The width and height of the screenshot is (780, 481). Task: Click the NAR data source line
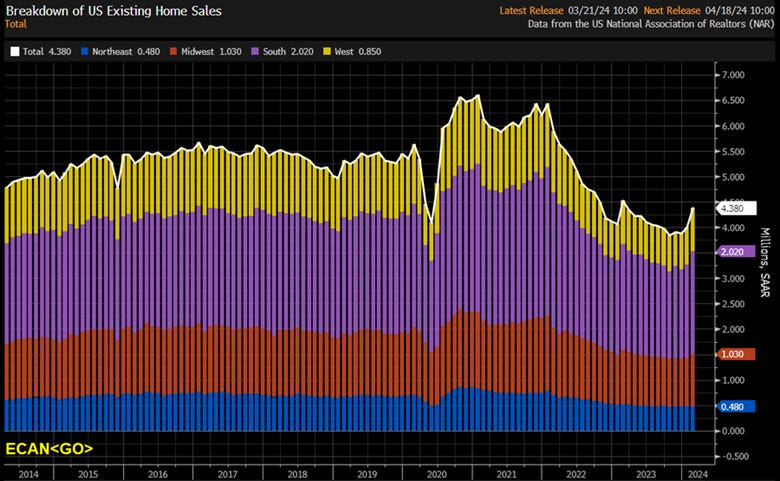(x=651, y=24)
